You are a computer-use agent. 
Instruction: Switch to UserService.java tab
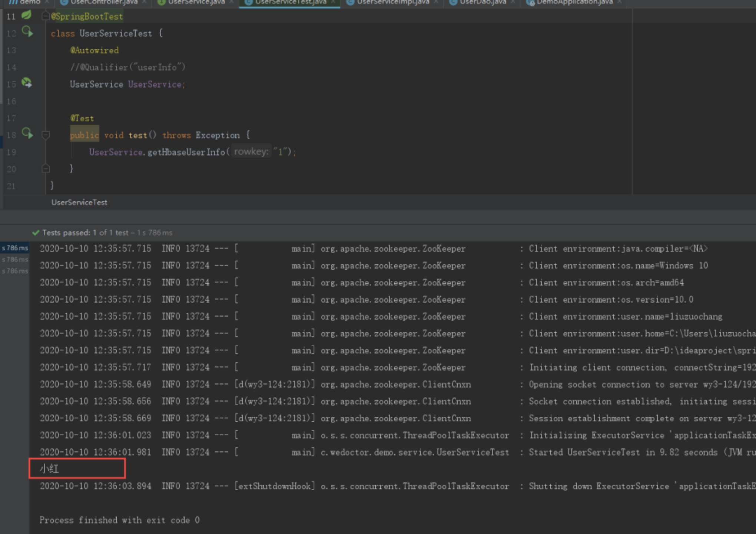pos(196,3)
